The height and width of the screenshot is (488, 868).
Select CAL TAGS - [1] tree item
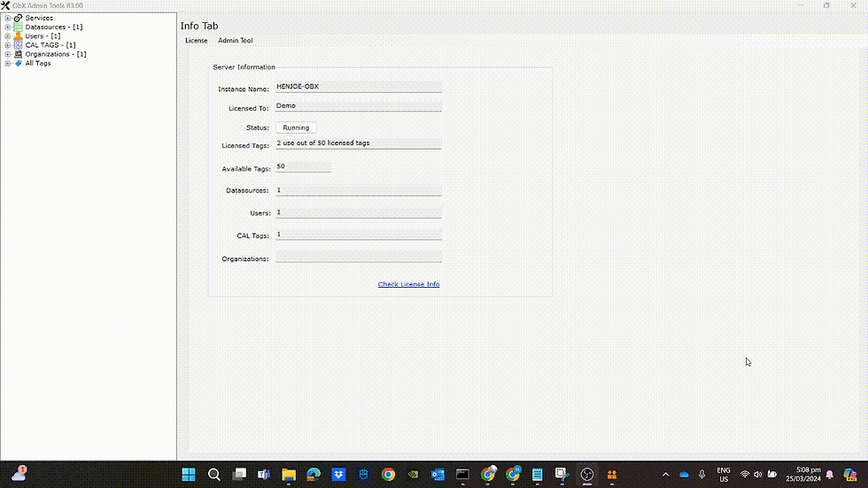tap(50, 45)
